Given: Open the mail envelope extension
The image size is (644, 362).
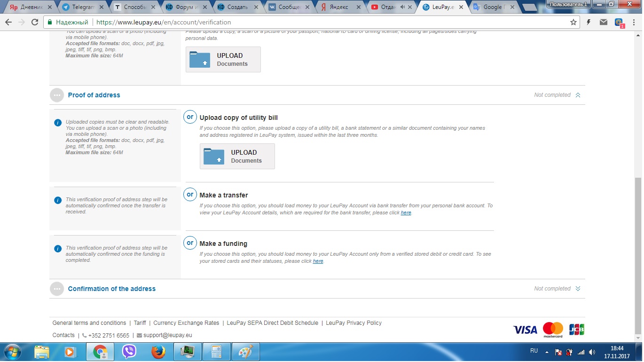Looking at the screenshot, I should click(x=604, y=22).
